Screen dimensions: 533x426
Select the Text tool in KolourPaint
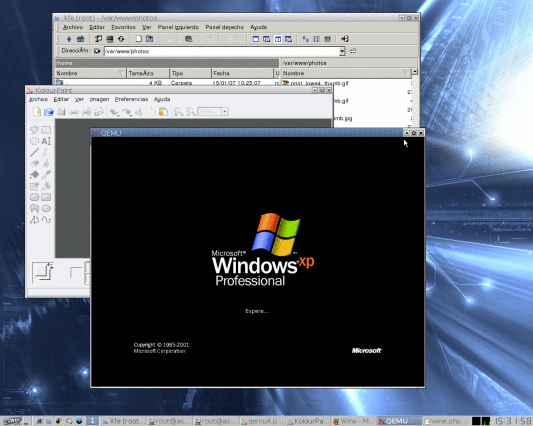[x=46, y=141]
